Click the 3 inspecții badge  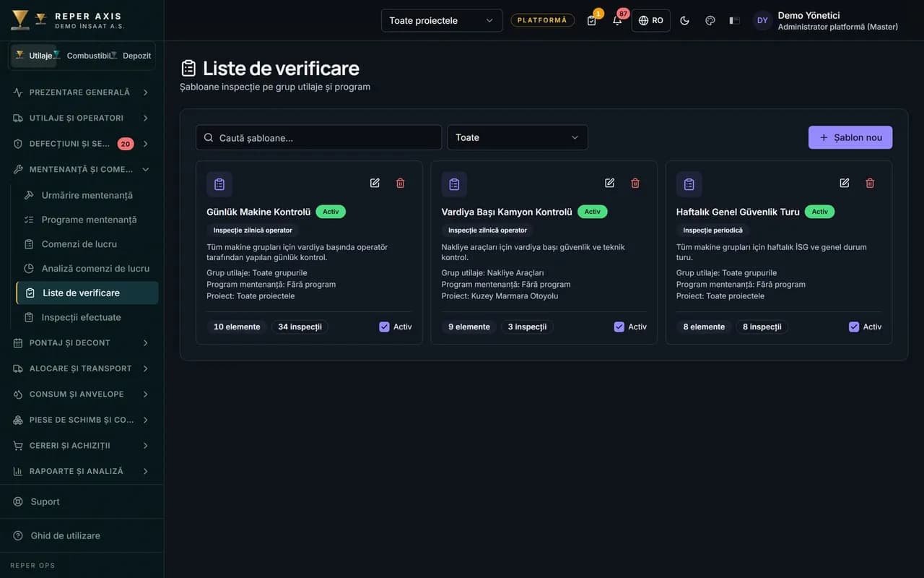pyautogui.click(x=527, y=327)
